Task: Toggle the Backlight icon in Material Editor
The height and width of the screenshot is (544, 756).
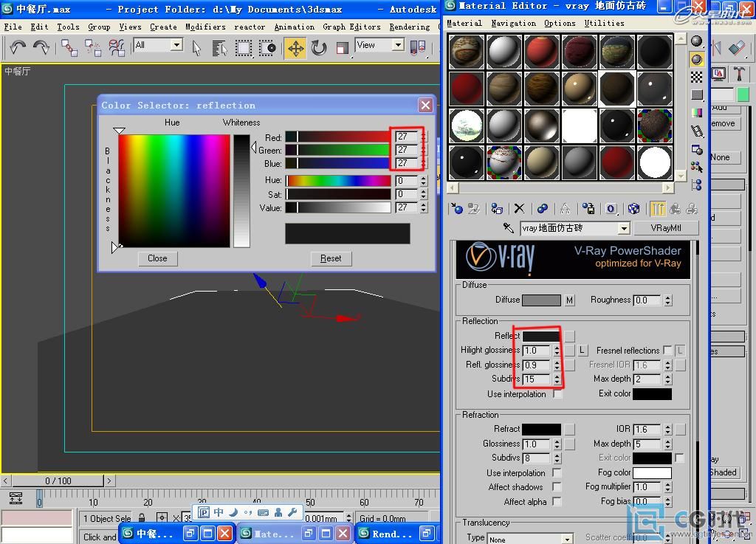Action: click(x=697, y=60)
